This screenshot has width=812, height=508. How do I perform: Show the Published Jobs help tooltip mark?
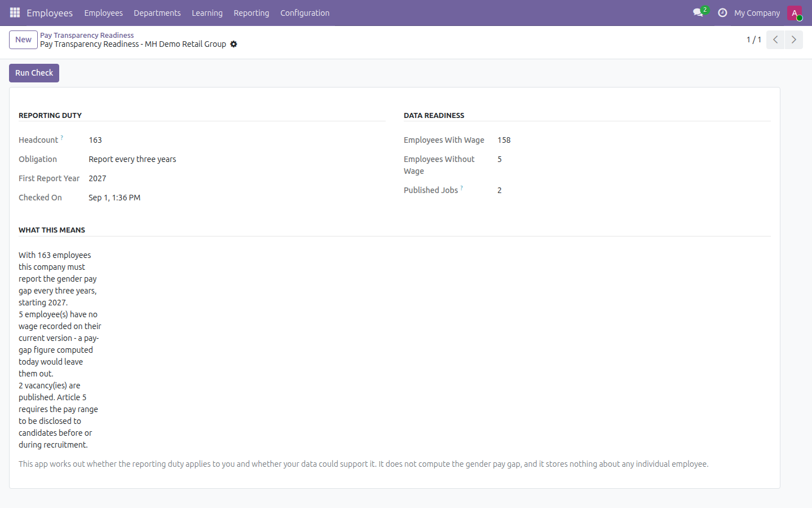461,188
